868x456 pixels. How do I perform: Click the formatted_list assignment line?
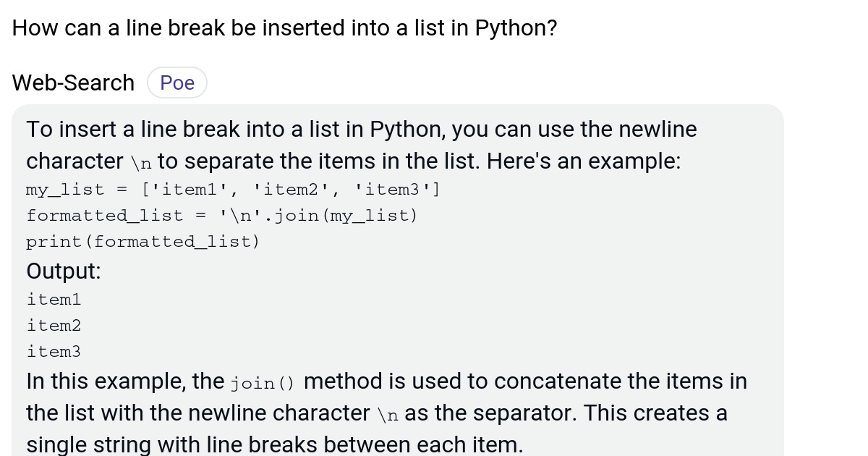coord(221,215)
